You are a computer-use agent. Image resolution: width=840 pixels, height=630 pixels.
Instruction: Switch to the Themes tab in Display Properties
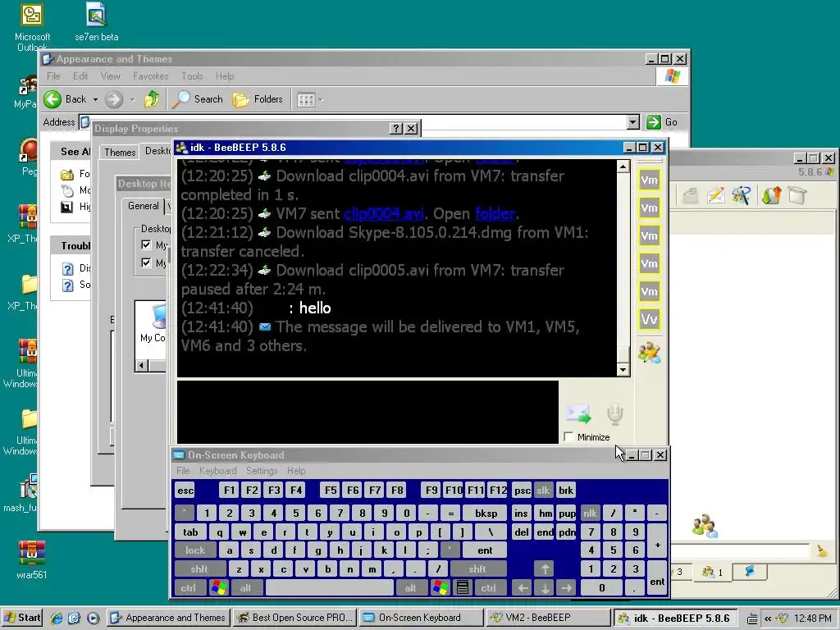point(120,152)
